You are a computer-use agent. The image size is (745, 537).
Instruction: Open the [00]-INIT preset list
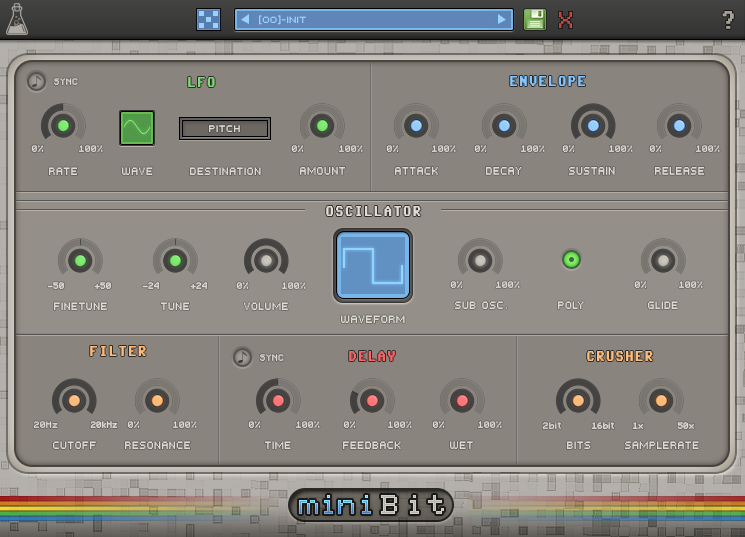(x=373, y=19)
